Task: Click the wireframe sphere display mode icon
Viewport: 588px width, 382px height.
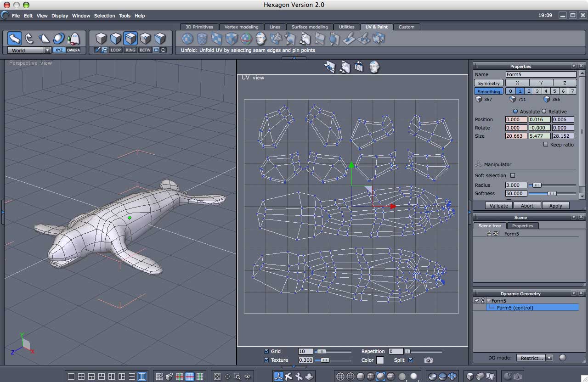Action: pyautogui.click(x=340, y=377)
